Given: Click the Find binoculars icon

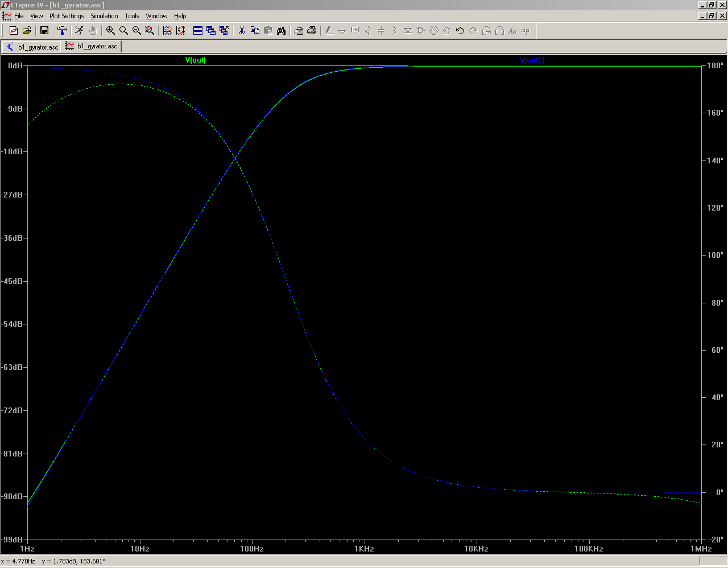Looking at the screenshot, I should tap(281, 31).
